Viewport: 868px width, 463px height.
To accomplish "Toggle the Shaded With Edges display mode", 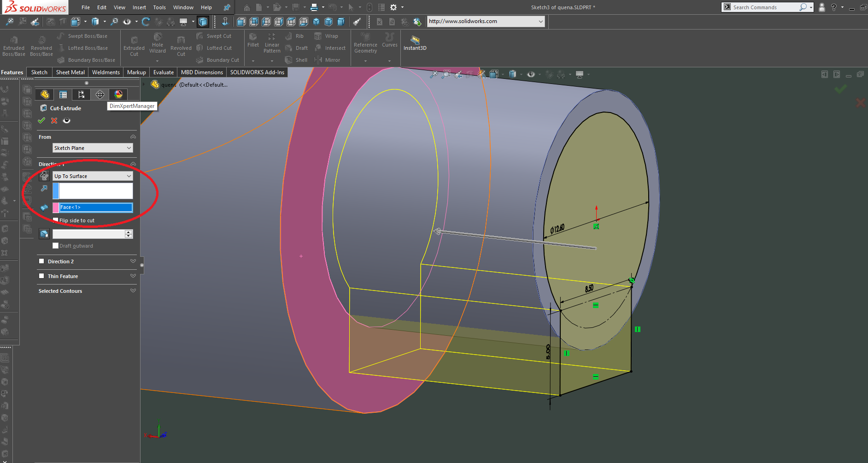I will (x=203, y=21).
